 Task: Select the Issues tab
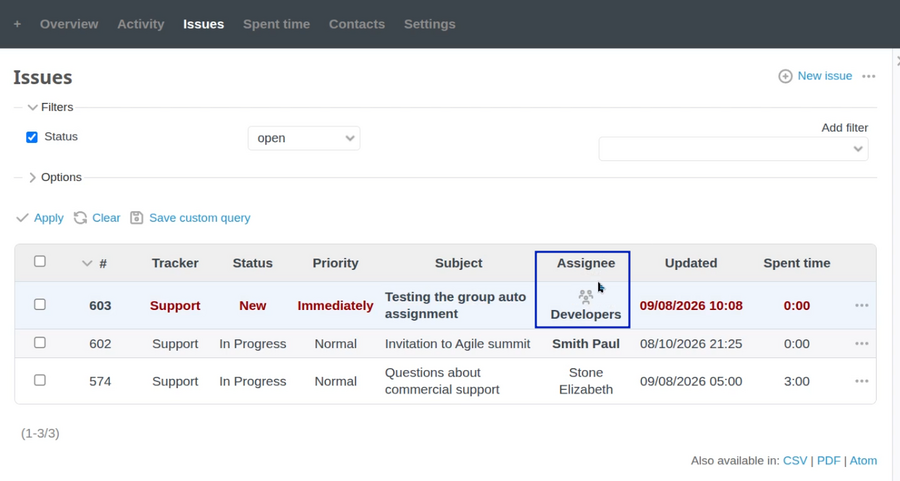[x=203, y=24]
